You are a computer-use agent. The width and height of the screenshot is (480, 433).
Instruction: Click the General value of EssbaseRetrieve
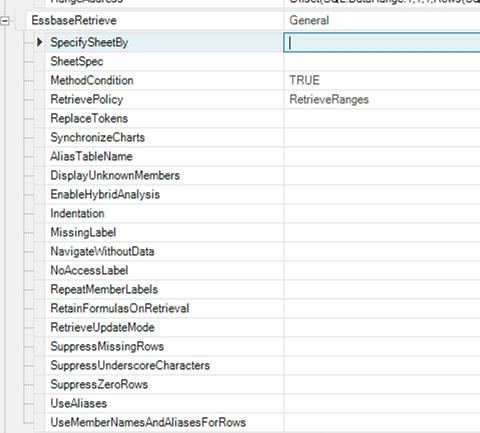[x=309, y=20]
